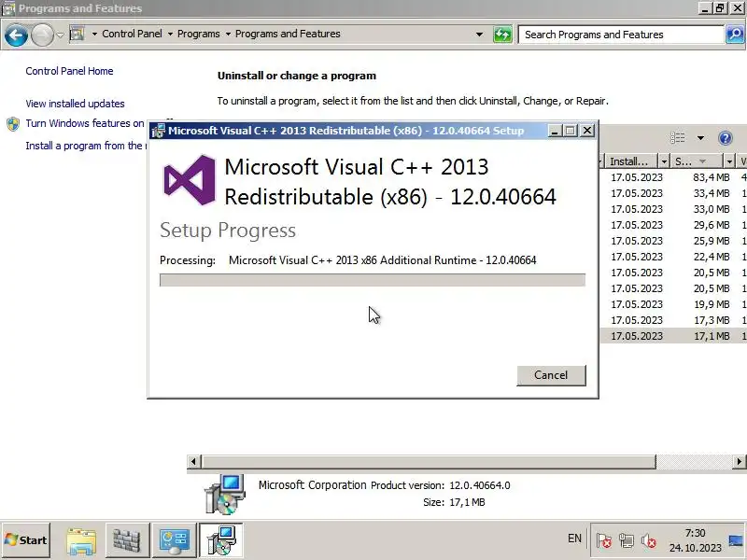Select highlighted row with size 17,1 MB
The height and width of the screenshot is (560, 747).
673,336
